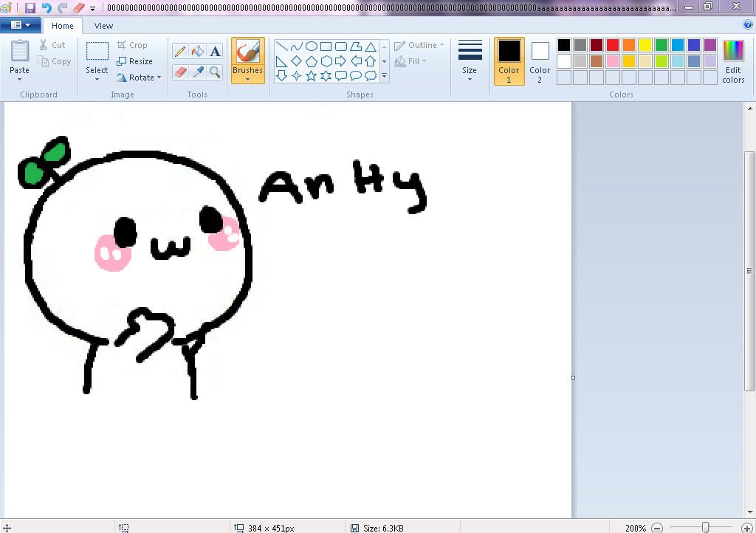Pick the red color swatch
This screenshot has height=533, width=756.
point(613,45)
